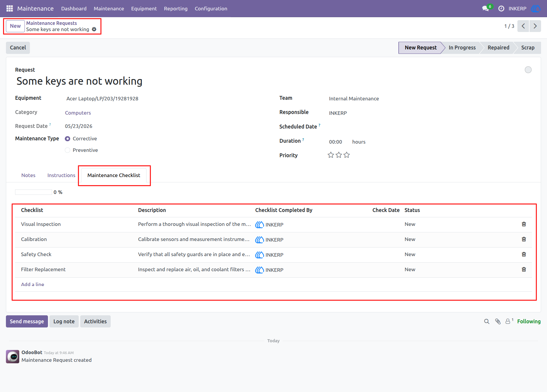Viewport: 547px width, 392px height.
Task: Delete the Safety Check checklist row
Action: [x=524, y=254]
